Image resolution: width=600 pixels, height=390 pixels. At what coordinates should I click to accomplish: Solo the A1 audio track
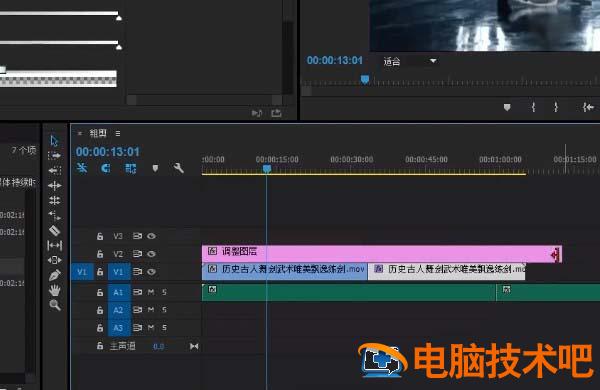164,292
